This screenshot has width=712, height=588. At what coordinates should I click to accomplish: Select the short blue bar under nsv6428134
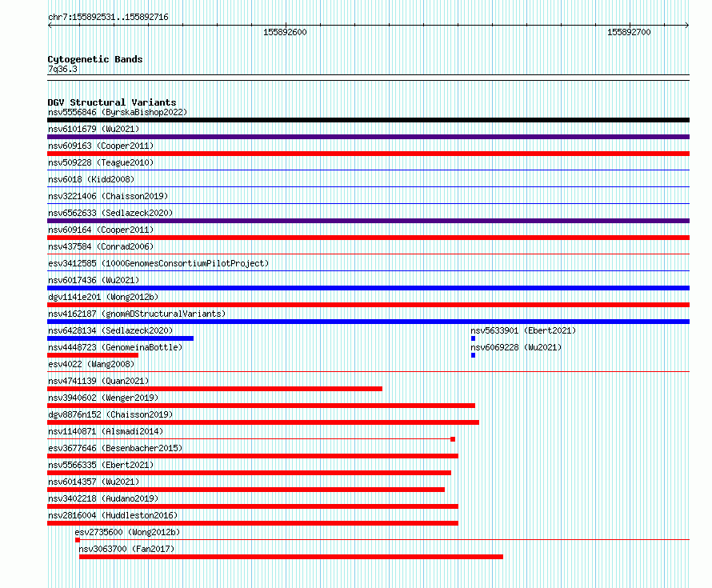point(120,338)
